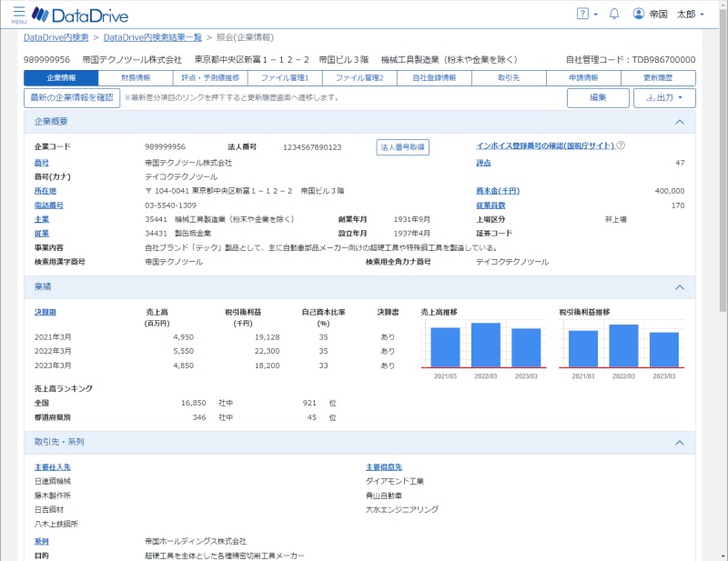This screenshot has width=728, height=561.
Task: Open the 評点・予測値推移 tab
Action: click(x=210, y=78)
